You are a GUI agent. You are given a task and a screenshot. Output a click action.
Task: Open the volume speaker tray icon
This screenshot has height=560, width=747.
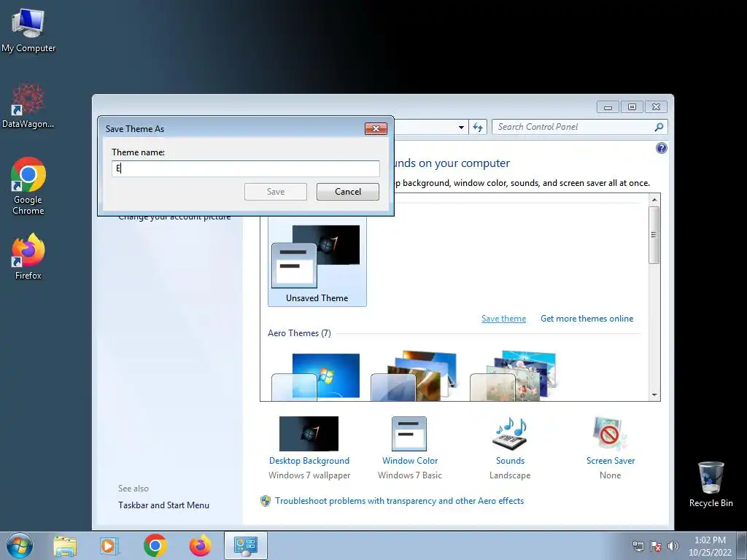pos(673,546)
